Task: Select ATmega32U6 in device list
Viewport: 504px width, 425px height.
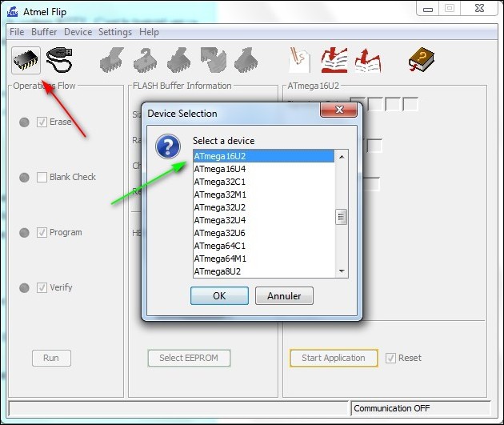Action: [x=263, y=233]
